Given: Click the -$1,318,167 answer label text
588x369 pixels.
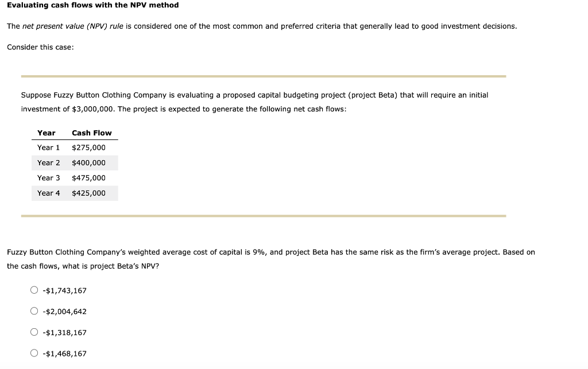Looking at the screenshot, I should [64, 332].
